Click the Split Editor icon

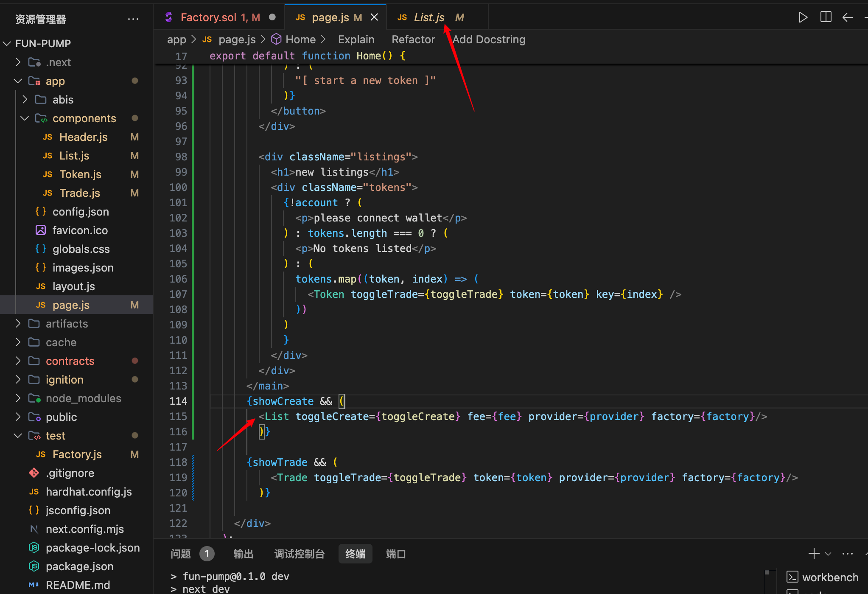[x=826, y=17]
